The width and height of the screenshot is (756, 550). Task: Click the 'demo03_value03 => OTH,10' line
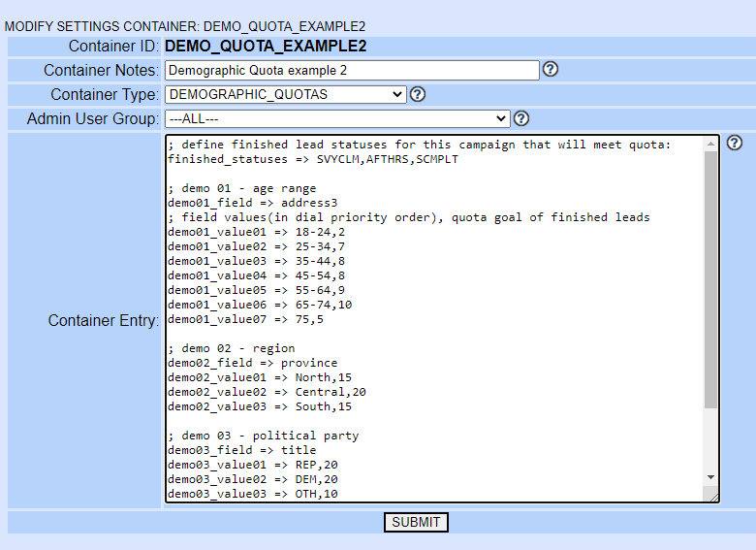pyautogui.click(x=253, y=494)
